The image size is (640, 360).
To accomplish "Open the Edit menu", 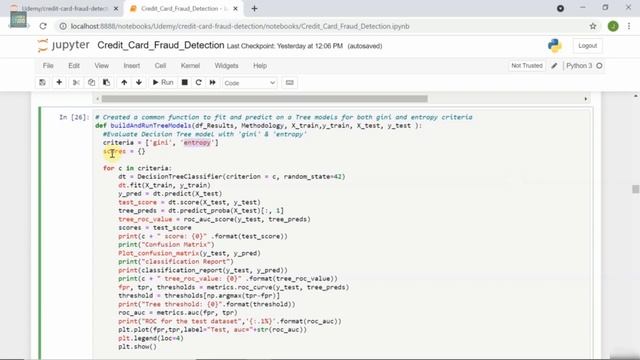I will [x=74, y=66].
